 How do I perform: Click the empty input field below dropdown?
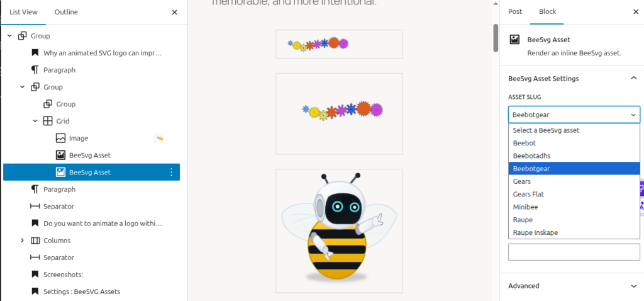(x=574, y=252)
